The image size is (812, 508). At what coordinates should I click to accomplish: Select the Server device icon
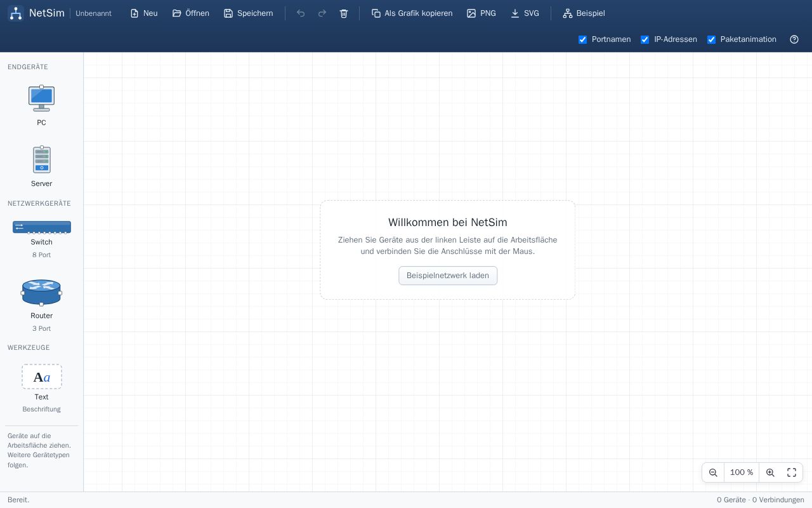click(x=41, y=159)
